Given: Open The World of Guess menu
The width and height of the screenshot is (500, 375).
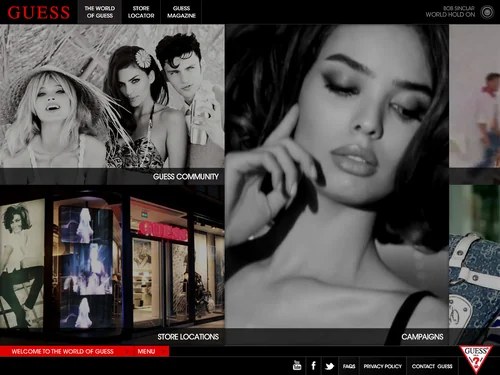Looking at the screenshot, I should coord(99,12).
